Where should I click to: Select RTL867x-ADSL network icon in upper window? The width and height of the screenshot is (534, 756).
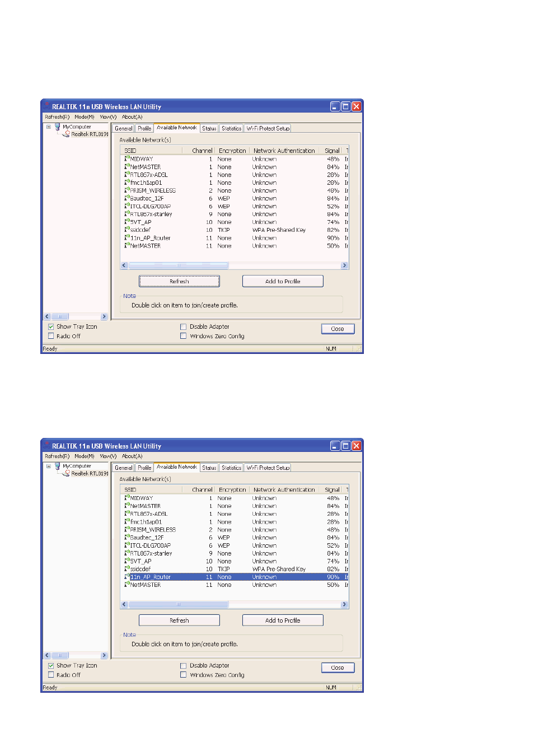tap(127, 174)
